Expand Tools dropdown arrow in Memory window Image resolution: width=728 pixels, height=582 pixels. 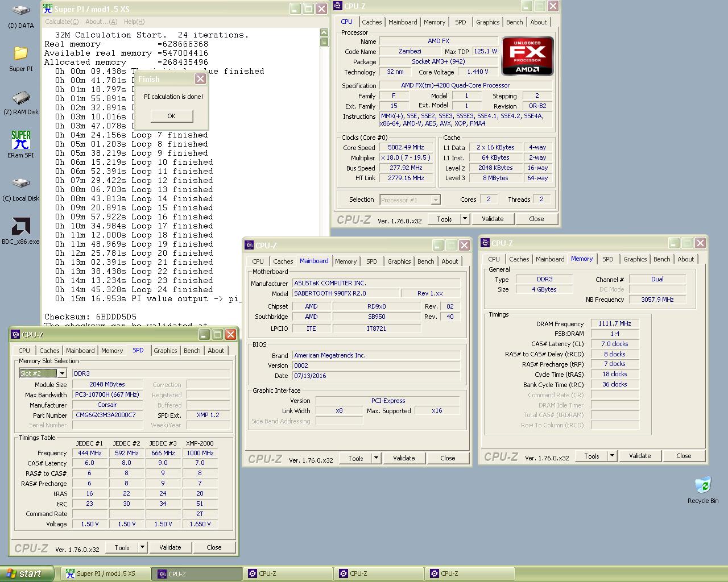pos(612,456)
